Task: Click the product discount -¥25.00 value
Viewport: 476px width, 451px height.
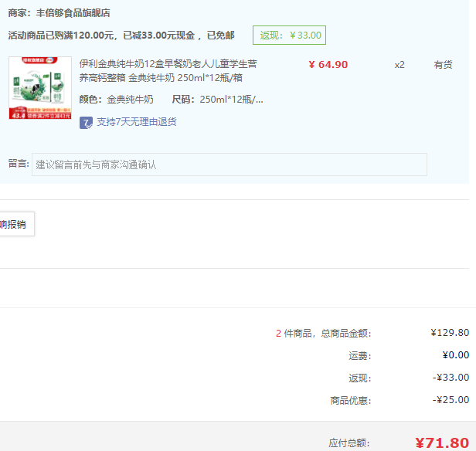Action: [x=450, y=400]
